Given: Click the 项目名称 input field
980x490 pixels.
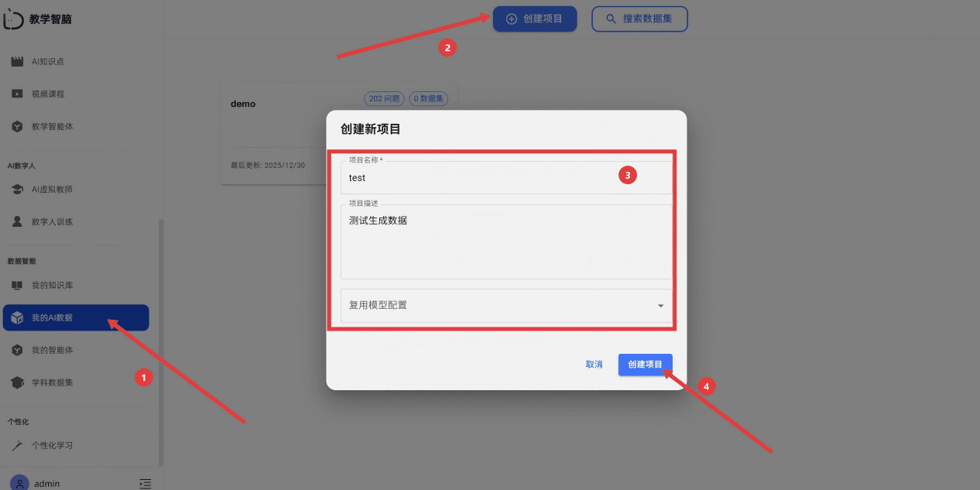Looking at the screenshot, I should point(506,177).
